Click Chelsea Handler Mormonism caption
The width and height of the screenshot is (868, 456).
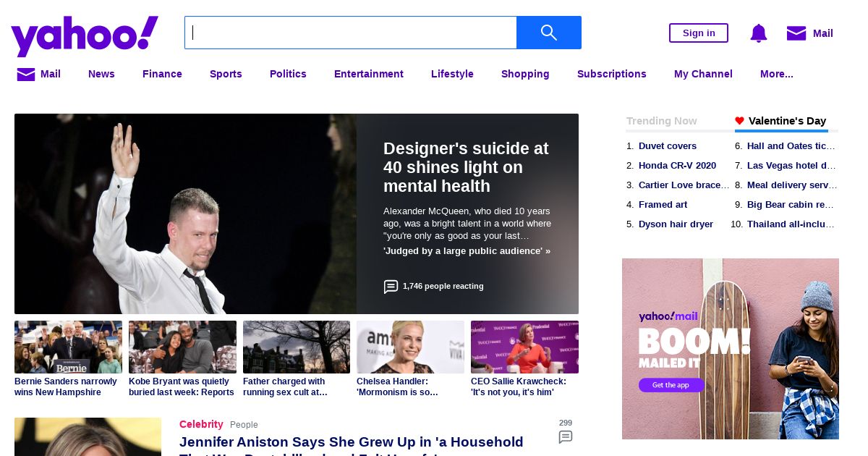pos(397,387)
